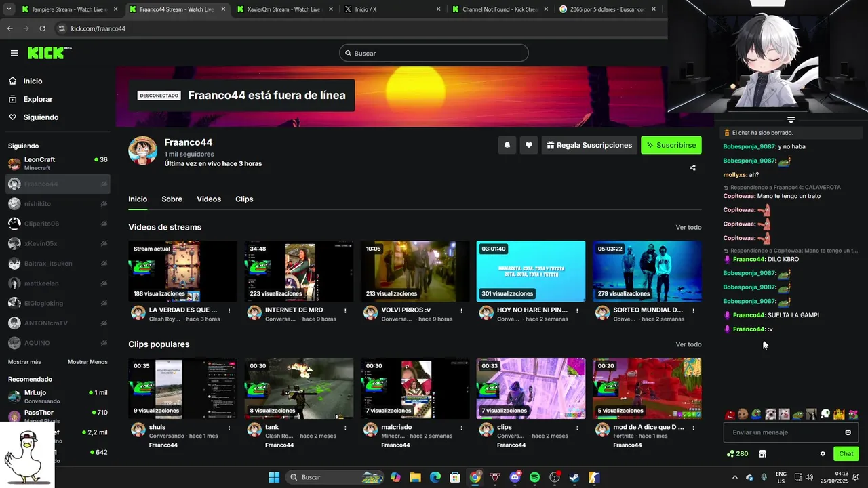Viewport: 868px width, 488px height.
Task: Open options menu for VOLVI PROS video
Action: pos(461,310)
